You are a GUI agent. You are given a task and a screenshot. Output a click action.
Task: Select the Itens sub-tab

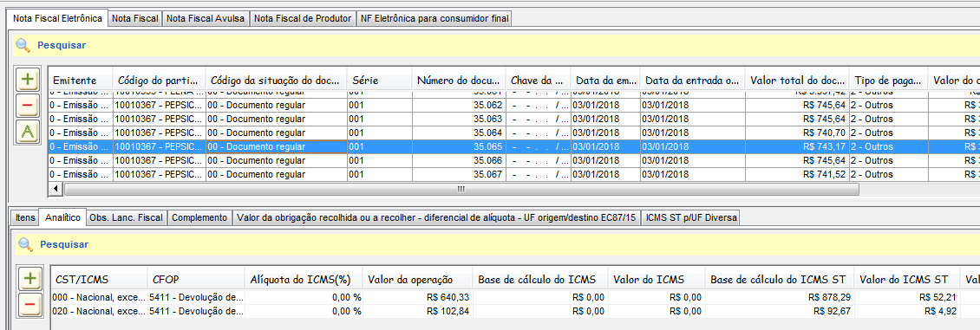point(25,217)
